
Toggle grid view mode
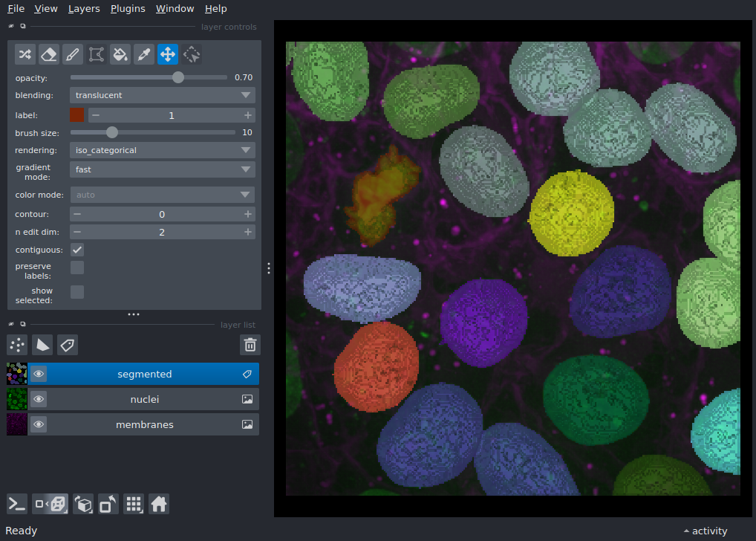click(x=134, y=504)
